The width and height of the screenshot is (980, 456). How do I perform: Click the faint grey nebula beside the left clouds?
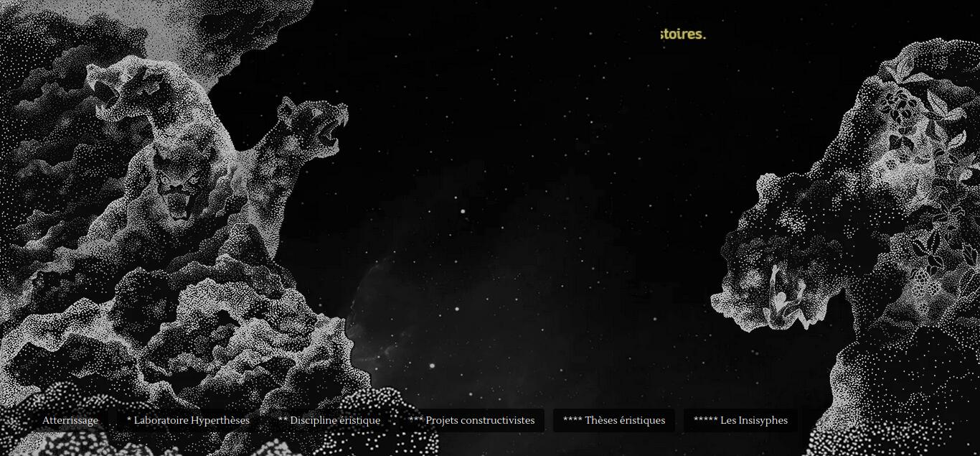coord(380,316)
